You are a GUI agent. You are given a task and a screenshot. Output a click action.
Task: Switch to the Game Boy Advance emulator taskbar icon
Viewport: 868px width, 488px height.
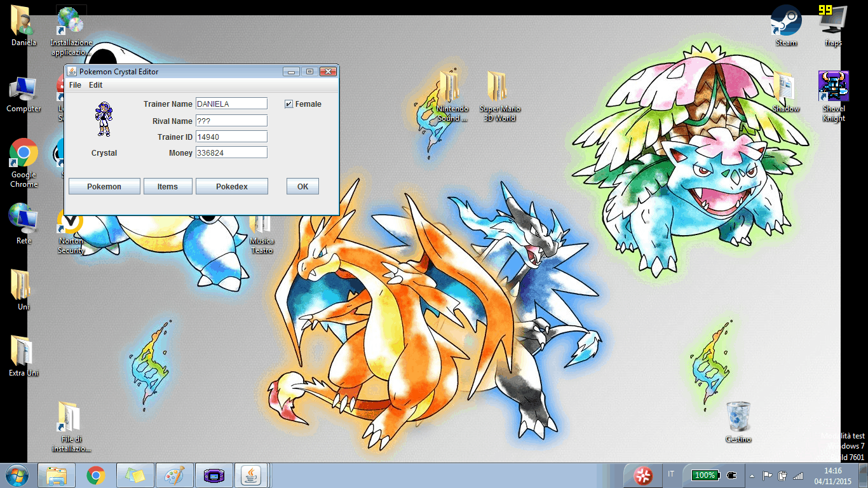point(214,475)
